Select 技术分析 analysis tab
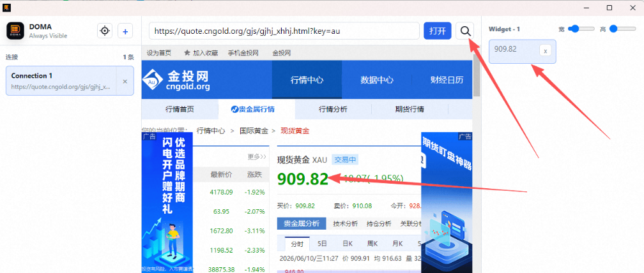 [346, 224]
